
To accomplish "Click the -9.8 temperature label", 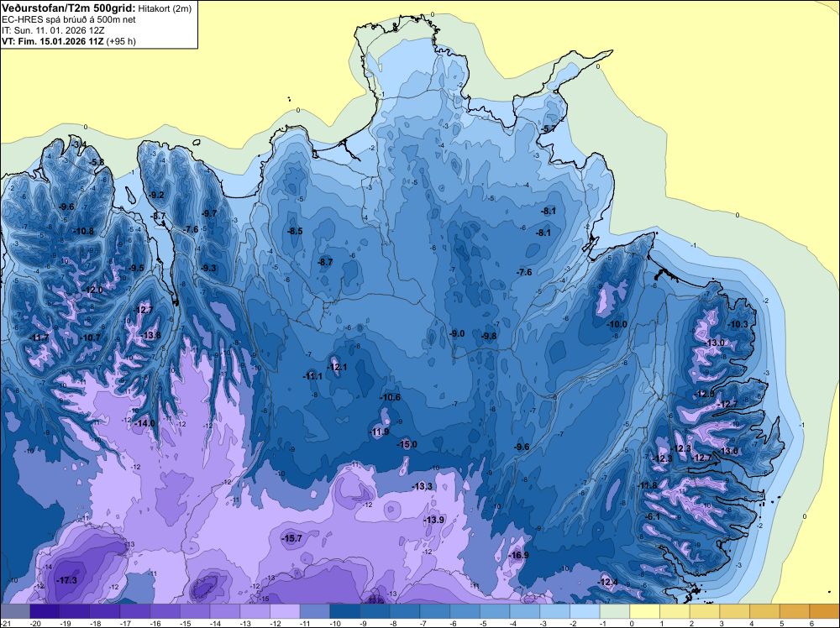I will pos(488,336).
